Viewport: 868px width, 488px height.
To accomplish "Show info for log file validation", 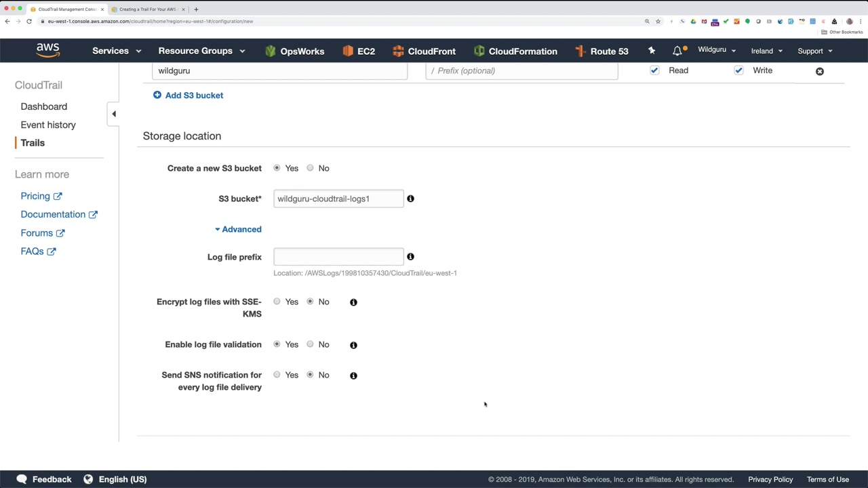I will (x=353, y=345).
